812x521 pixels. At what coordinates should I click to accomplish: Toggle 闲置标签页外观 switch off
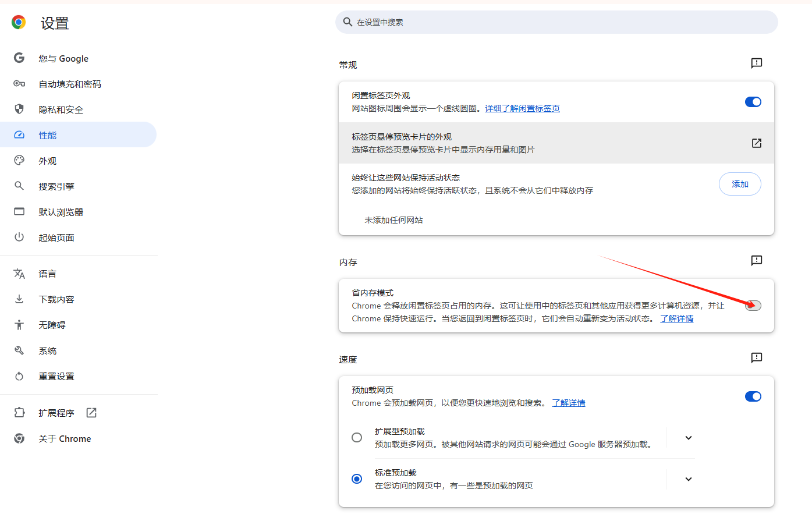tap(753, 102)
